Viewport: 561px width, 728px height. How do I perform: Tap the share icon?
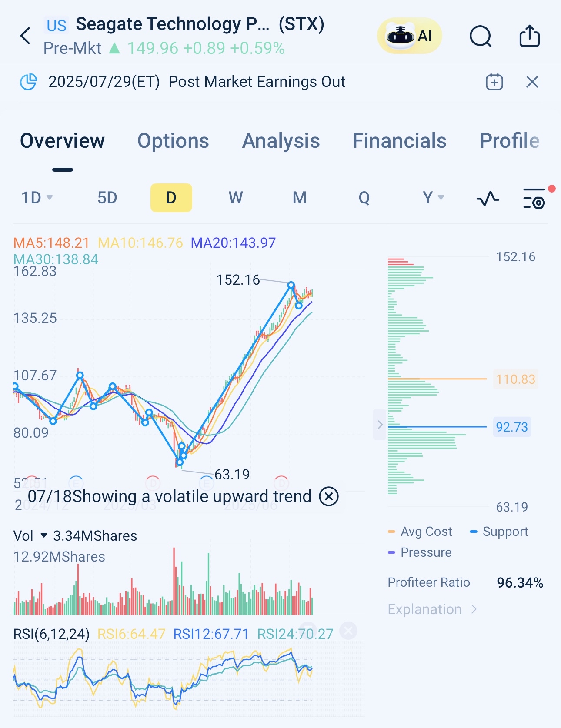tap(529, 36)
